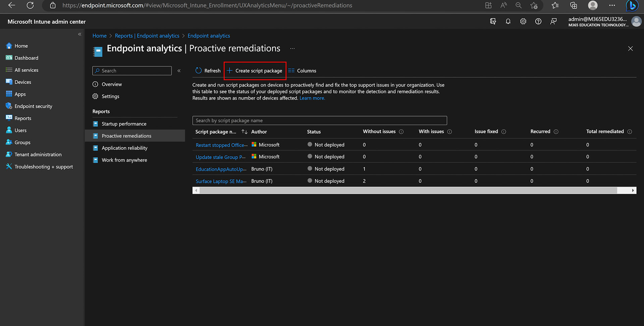
Task: Open portal settings gear
Action: (x=523, y=21)
